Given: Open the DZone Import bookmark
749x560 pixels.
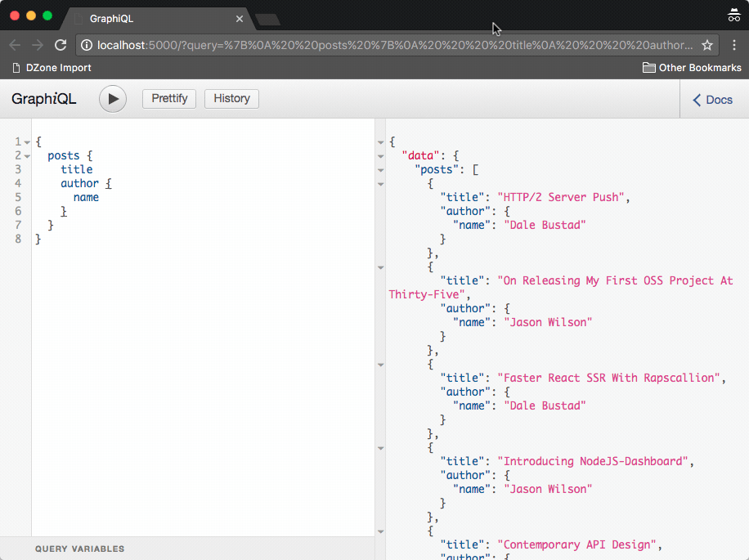Looking at the screenshot, I should coord(52,68).
